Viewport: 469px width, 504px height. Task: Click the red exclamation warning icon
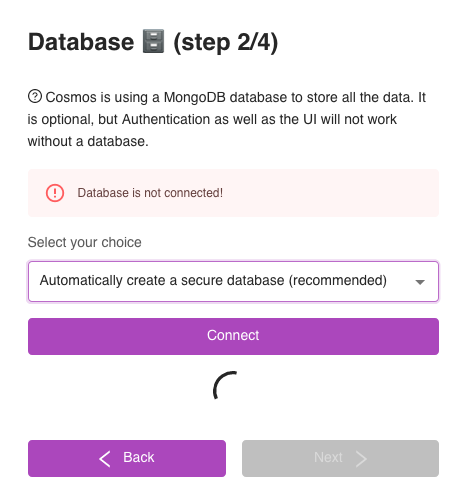pyautogui.click(x=55, y=193)
